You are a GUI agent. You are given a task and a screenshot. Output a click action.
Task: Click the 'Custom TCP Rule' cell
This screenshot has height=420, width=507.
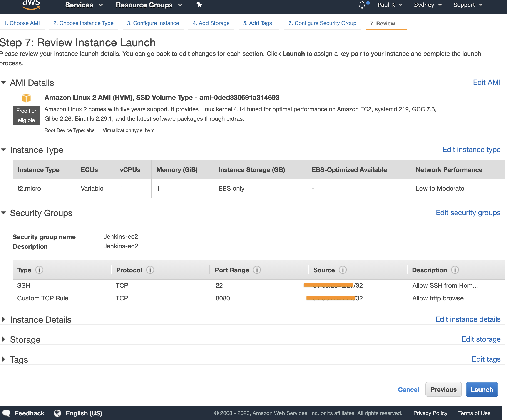click(43, 298)
